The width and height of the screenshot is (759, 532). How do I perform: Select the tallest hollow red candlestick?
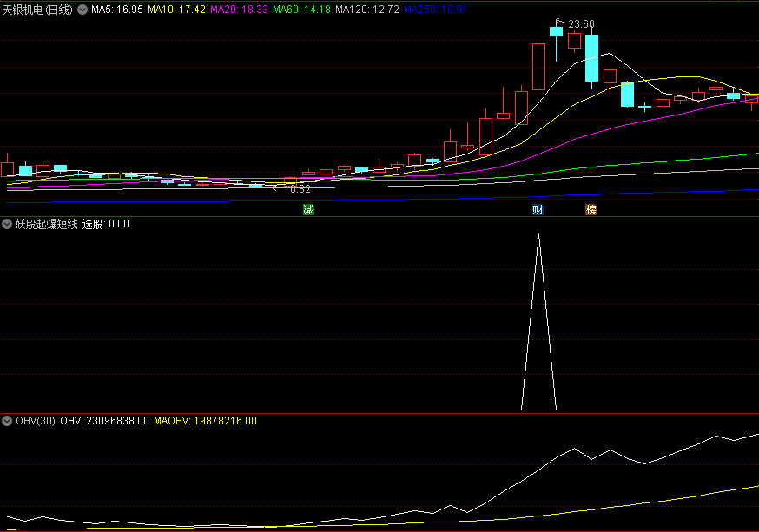[x=538, y=67]
